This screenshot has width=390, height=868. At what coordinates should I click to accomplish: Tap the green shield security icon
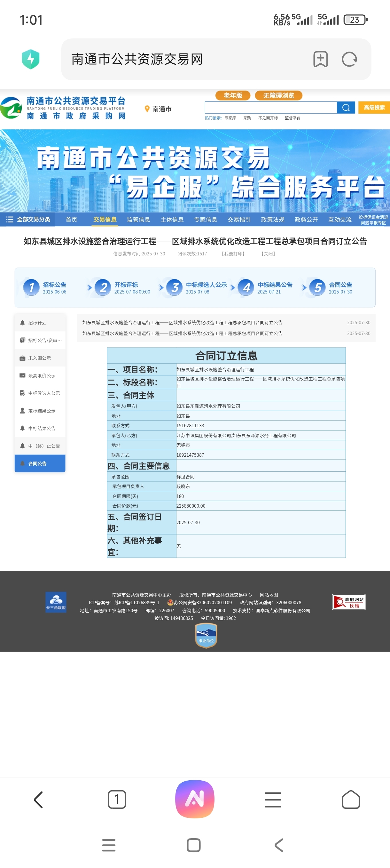(x=31, y=59)
